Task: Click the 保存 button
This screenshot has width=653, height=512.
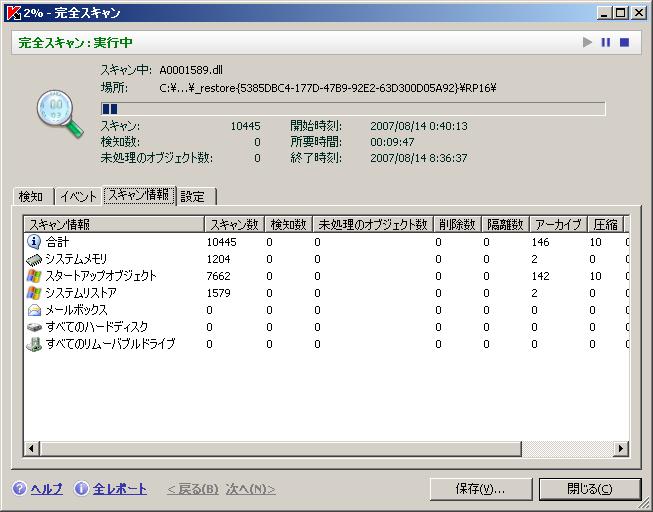Action: click(480, 489)
